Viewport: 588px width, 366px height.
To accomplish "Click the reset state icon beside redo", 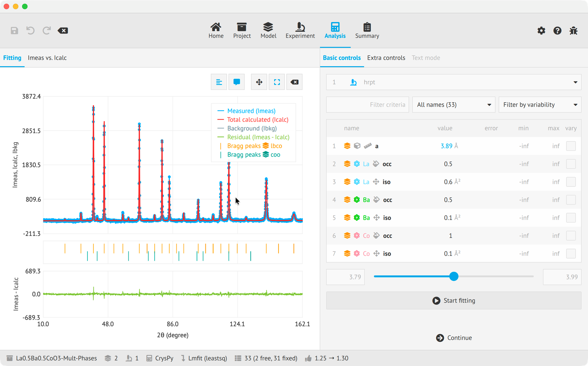I will point(63,31).
